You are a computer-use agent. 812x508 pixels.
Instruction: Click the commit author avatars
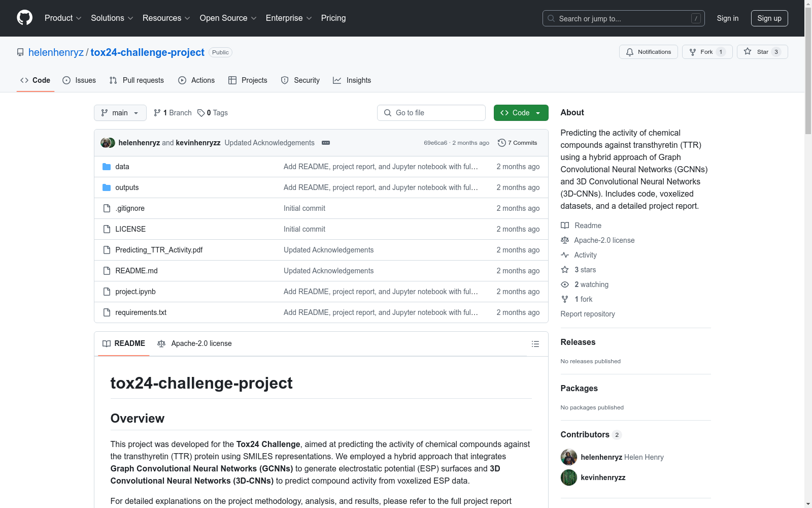(x=108, y=143)
